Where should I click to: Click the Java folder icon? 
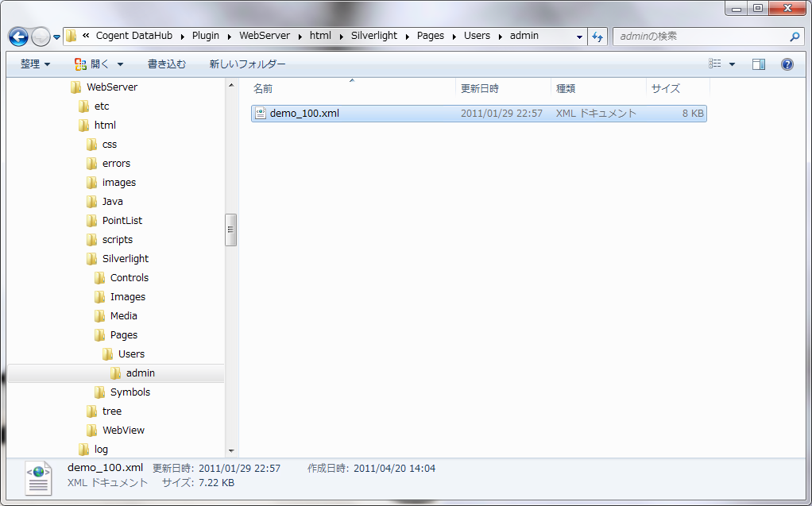[x=91, y=202]
